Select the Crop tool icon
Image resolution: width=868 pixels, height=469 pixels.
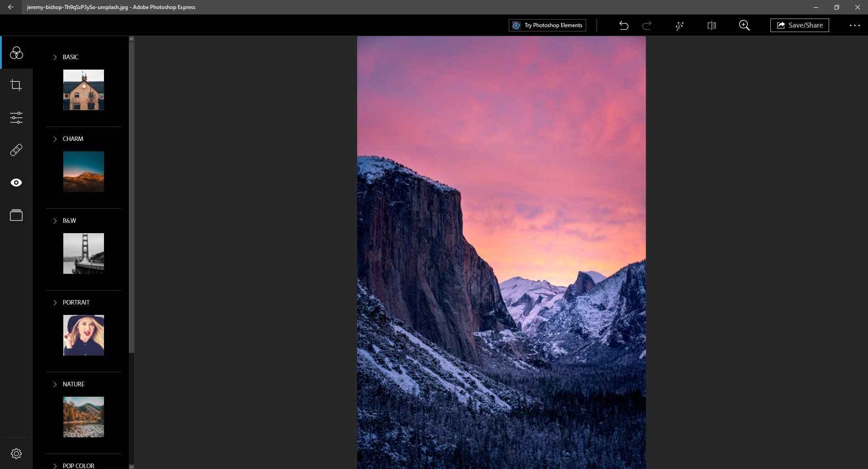pos(16,85)
